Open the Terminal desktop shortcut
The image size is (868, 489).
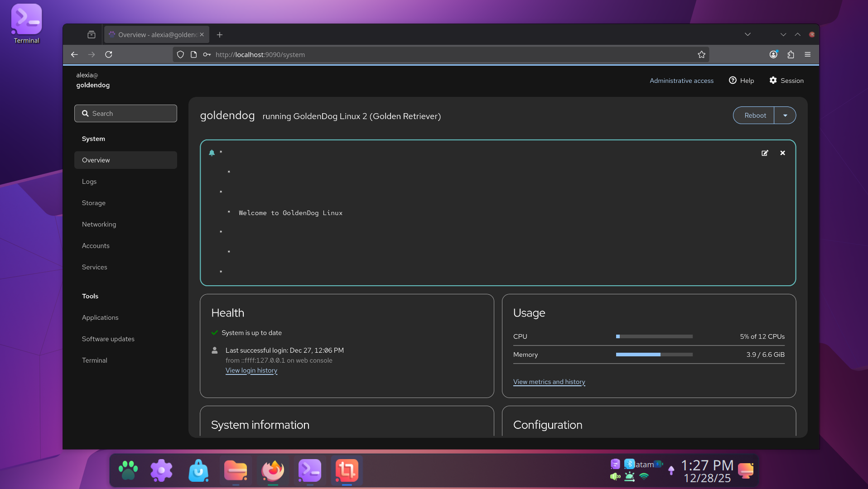[26, 24]
